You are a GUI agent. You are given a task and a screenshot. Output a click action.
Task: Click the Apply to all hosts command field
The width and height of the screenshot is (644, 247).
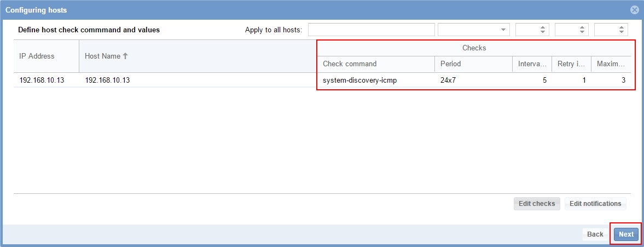[371, 30]
